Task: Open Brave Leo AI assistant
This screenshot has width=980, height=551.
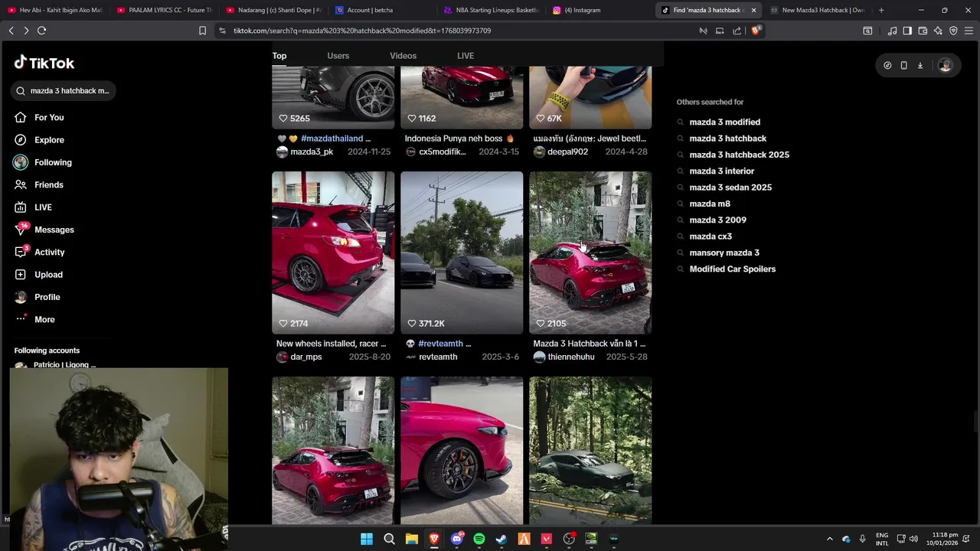Action: pos(938,31)
